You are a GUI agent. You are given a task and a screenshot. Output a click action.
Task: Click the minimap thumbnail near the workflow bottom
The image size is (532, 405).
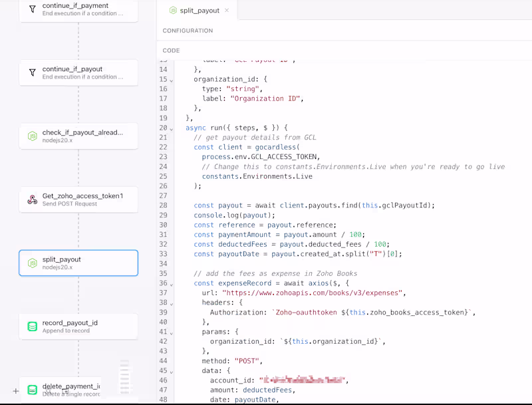coord(125,376)
